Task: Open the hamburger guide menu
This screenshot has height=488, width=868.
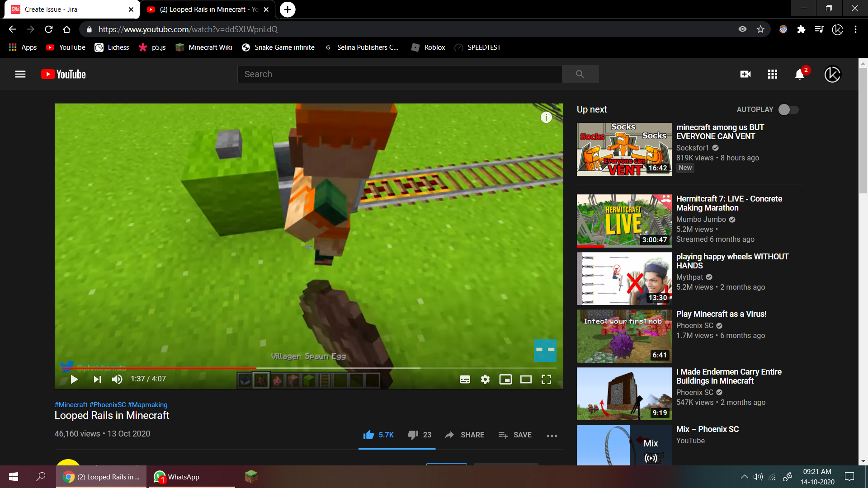Action: tap(20, 74)
